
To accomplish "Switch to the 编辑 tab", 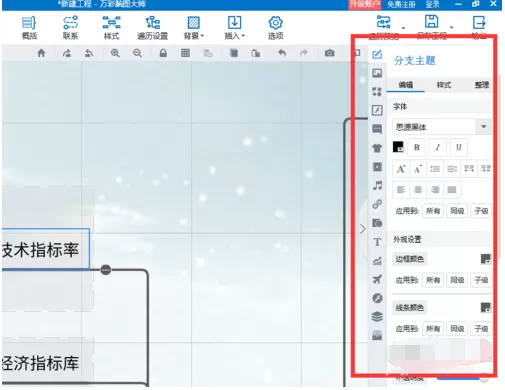I will pyautogui.click(x=406, y=85).
